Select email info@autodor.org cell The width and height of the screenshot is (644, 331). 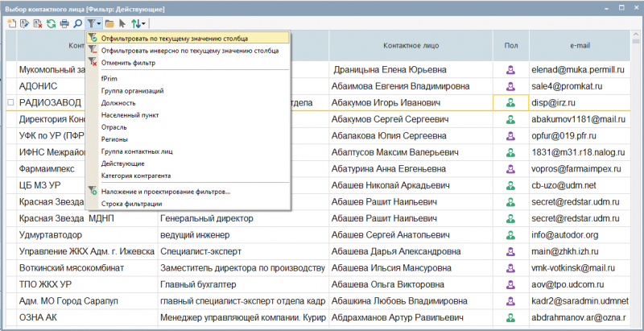click(580, 235)
